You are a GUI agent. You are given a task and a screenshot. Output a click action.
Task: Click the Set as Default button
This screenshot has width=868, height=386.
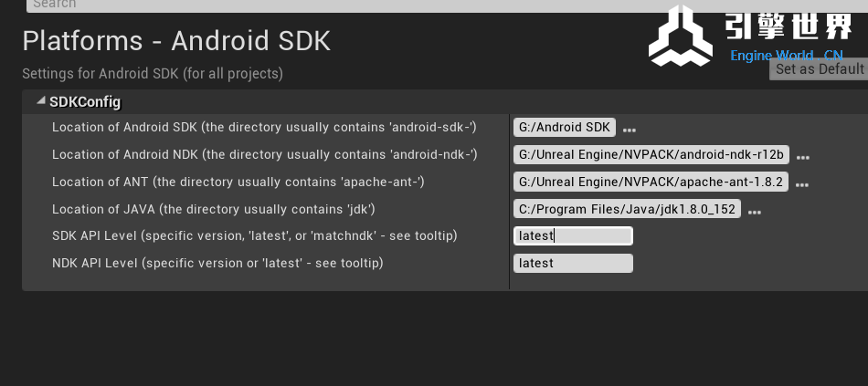tap(820, 69)
